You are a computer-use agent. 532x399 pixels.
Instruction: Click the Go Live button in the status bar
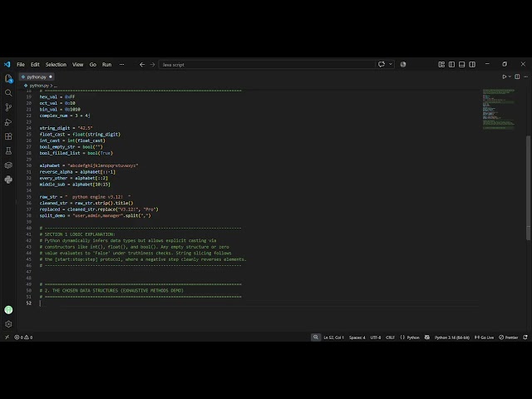coord(484,337)
